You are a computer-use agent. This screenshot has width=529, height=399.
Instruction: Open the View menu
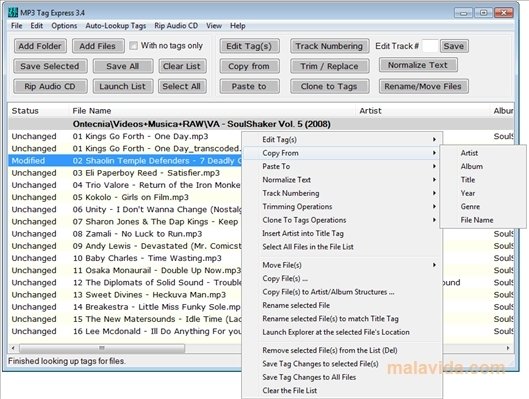point(214,26)
